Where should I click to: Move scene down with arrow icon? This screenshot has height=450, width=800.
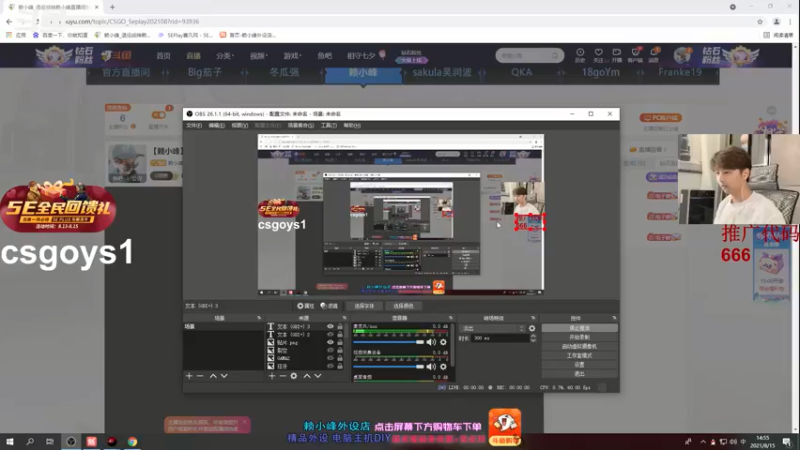pos(224,376)
